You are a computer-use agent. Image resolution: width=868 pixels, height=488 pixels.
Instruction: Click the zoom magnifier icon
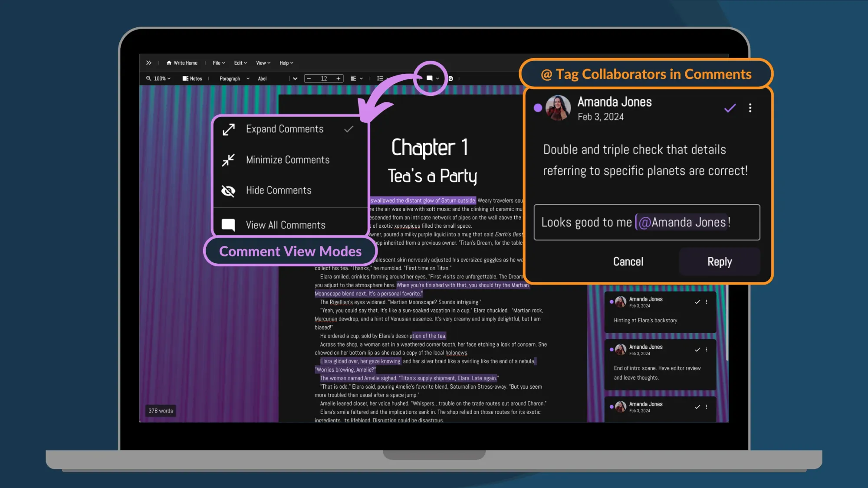(x=149, y=79)
